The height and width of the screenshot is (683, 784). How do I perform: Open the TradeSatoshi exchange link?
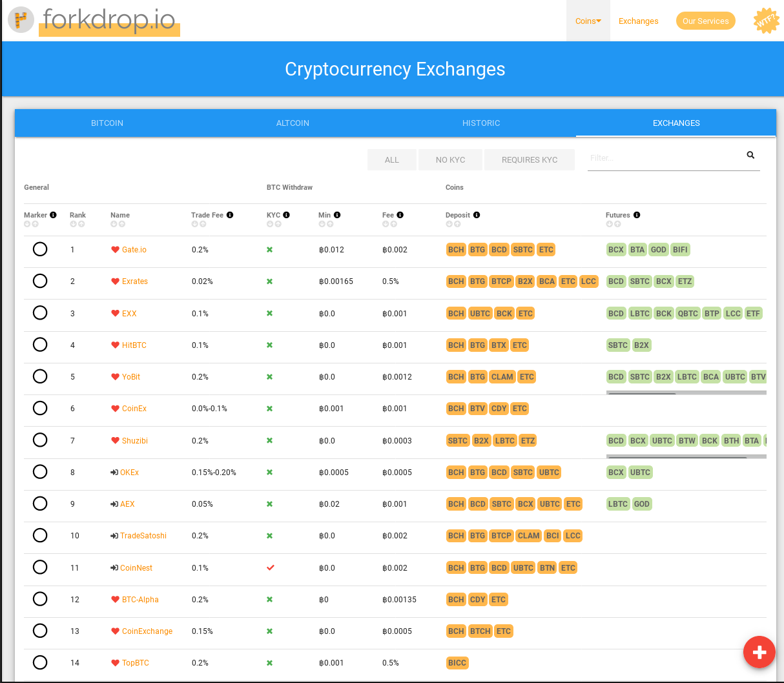pyautogui.click(x=143, y=535)
